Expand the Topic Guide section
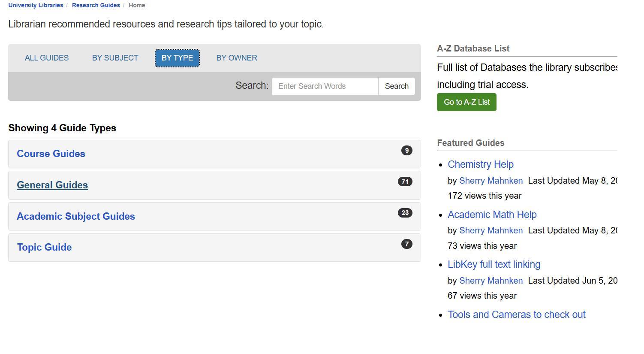The image size is (644, 354). pyautogui.click(x=44, y=247)
